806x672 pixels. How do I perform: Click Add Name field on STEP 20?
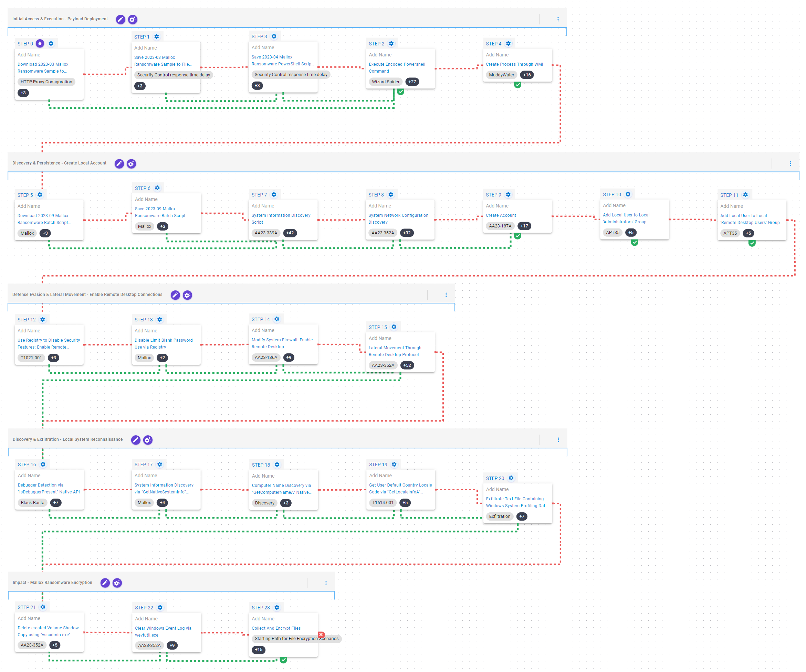498,489
